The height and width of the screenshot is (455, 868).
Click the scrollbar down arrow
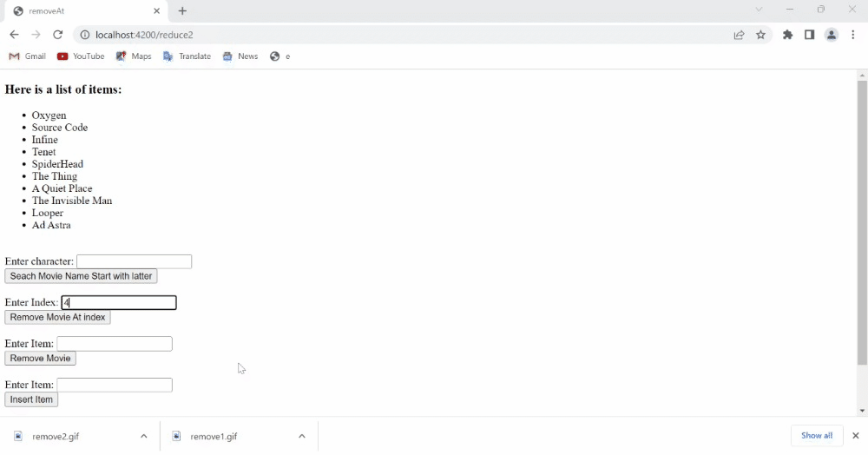tap(862, 411)
